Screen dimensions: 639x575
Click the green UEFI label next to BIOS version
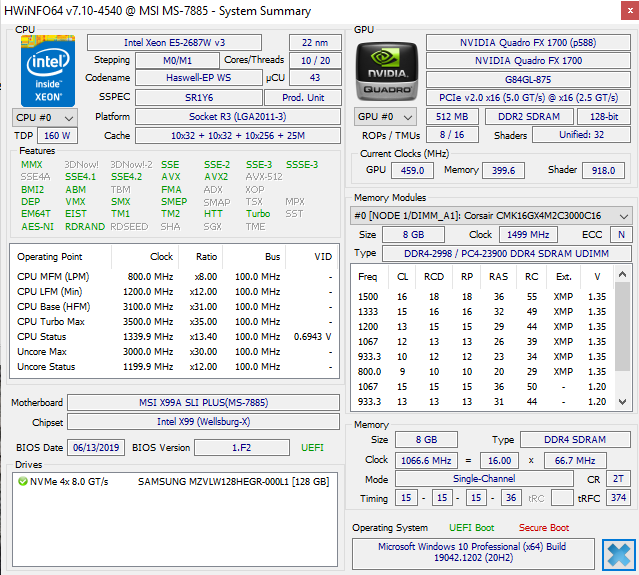312,447
